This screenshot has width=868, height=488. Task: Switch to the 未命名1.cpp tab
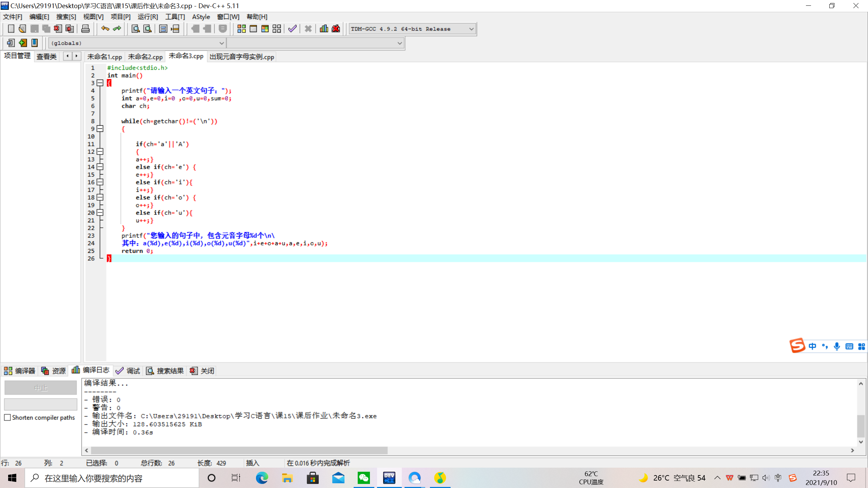click(104, 57)
